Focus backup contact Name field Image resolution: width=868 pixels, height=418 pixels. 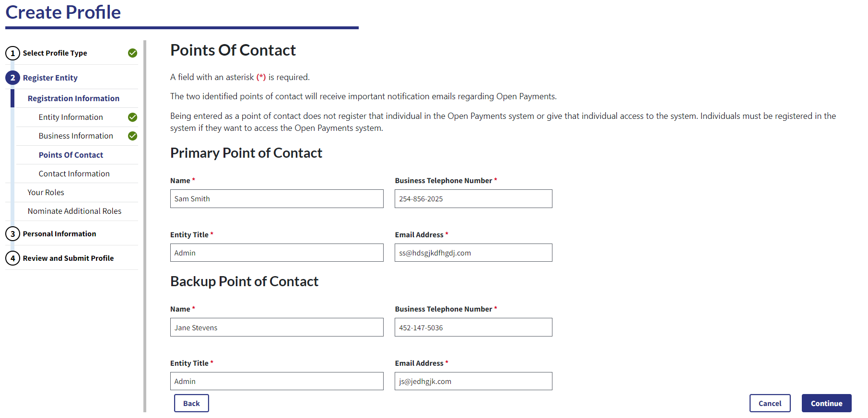pyautogui.click(x=277, y=327)
